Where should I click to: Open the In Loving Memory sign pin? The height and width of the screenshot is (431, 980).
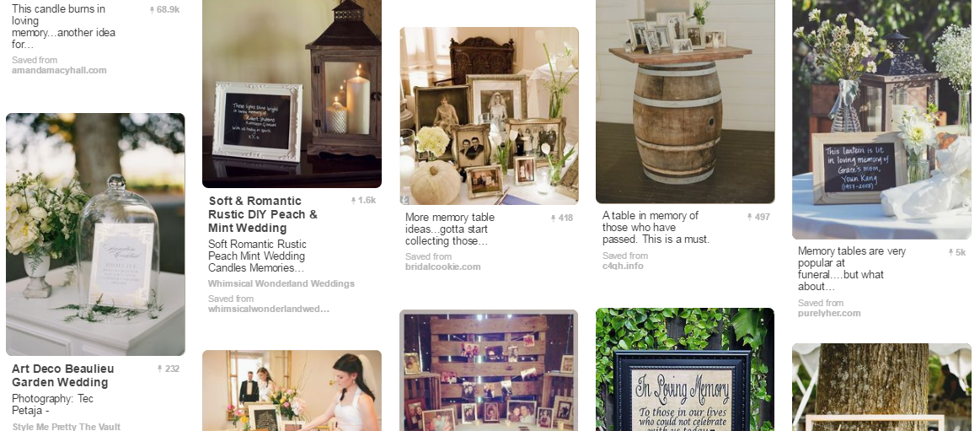[685, 369]
